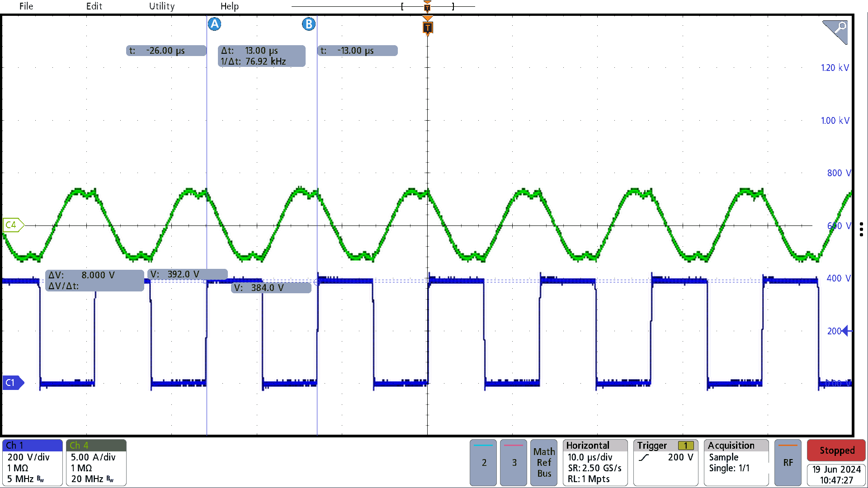Click the 1.20 kV scale label
868x488 pixels.
click(x=835, y=68)
